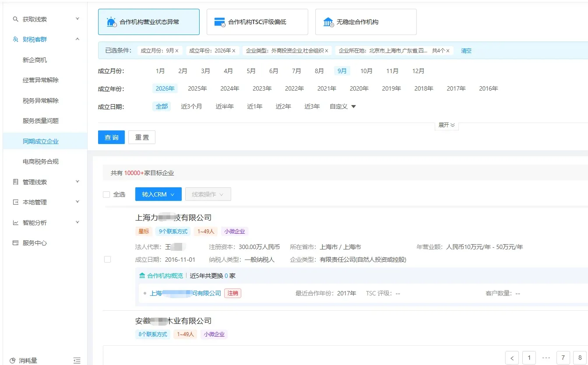
Task: Click the card icon on 合作机构TSC评级偏低
Action: click(220, 22)
